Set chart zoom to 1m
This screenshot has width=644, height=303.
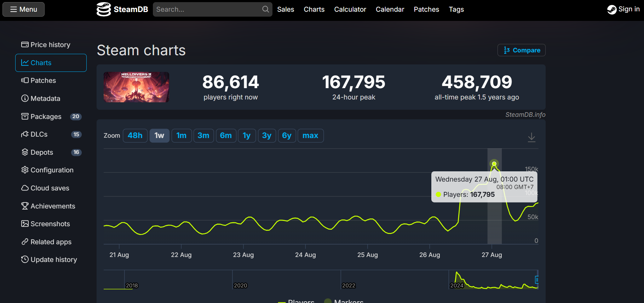(182, 136)
